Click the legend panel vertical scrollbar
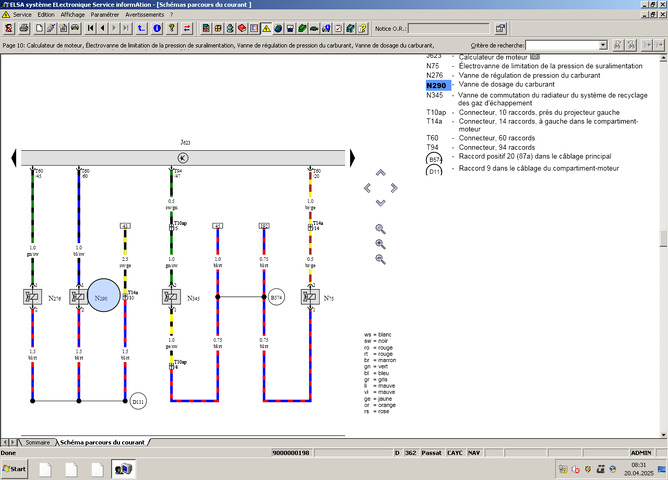 (662, 240)
